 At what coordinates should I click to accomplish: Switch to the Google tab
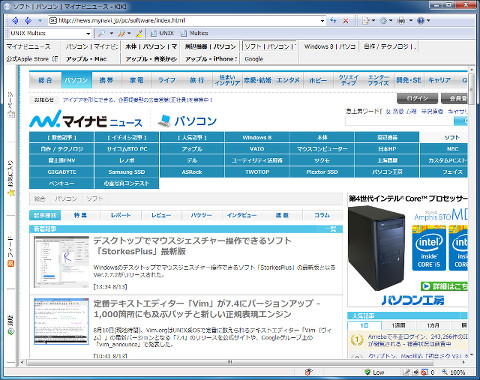click(x=269, y=59)
